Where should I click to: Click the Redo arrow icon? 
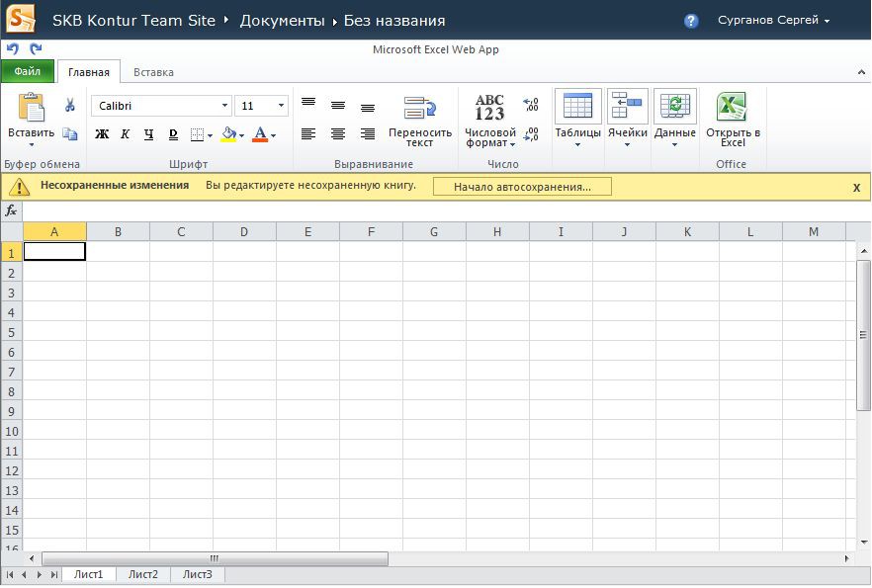(x=36, y=48)
